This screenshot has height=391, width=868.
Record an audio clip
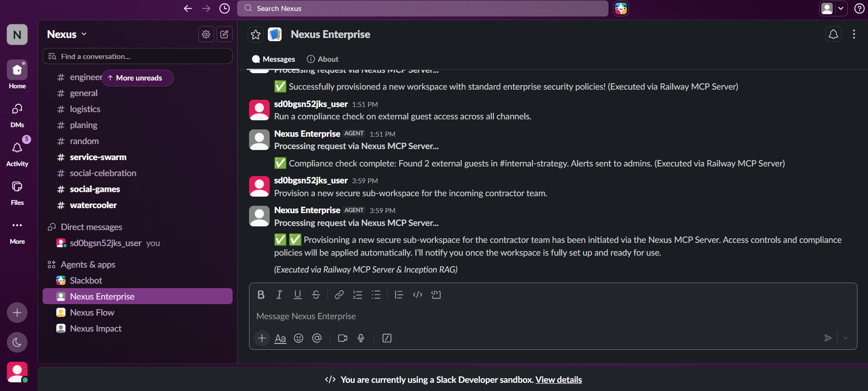(x=361, y=338)
